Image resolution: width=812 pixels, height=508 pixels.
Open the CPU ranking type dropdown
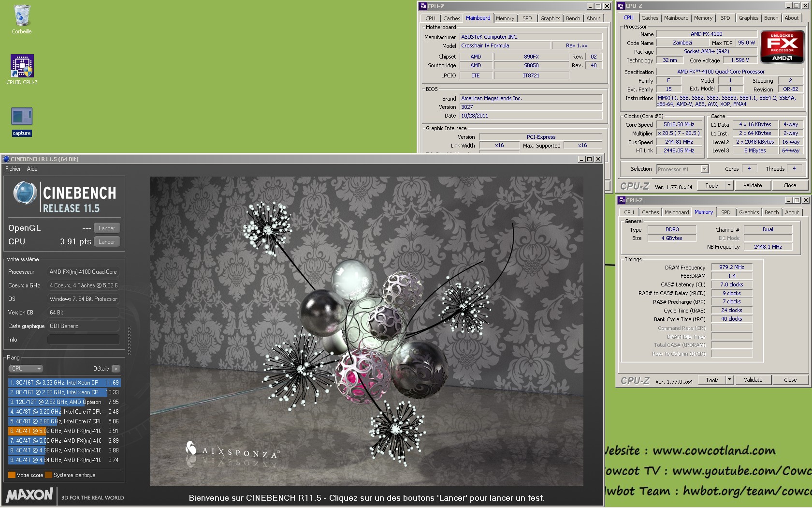pyautogui.click(x=26, y=369)
